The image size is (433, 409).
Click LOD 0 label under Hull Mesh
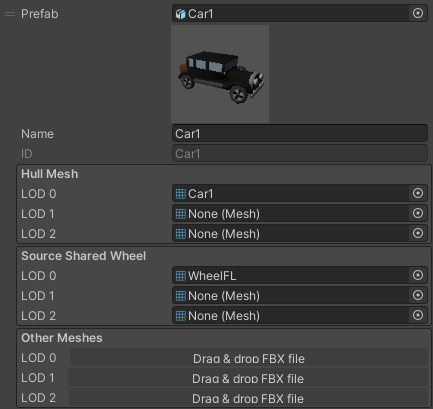[x=39, y=194]
